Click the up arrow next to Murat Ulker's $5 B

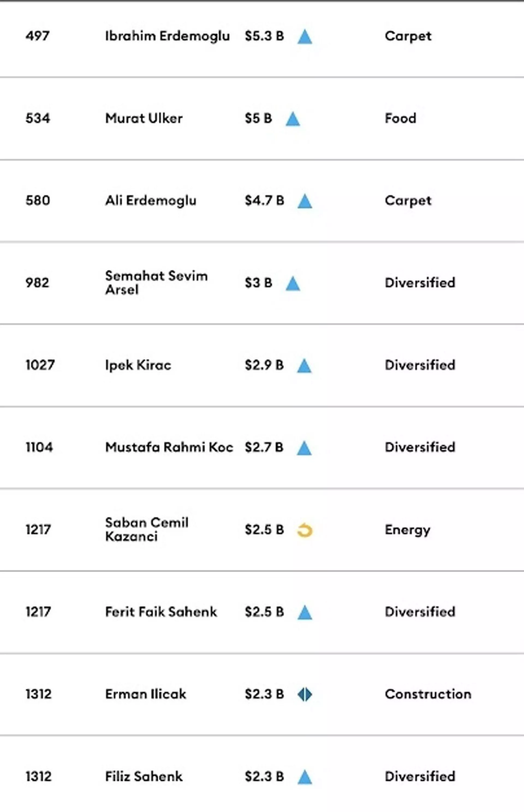tap(293, 119)
